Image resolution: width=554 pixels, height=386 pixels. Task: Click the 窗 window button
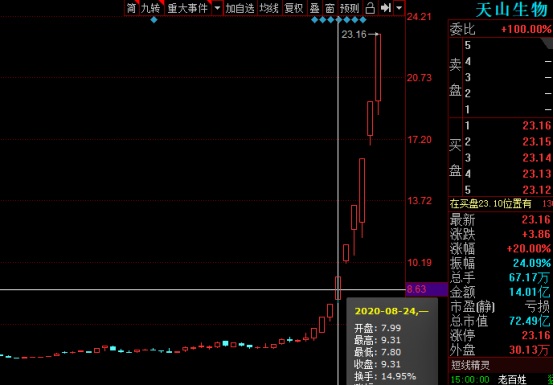[330, 8]
